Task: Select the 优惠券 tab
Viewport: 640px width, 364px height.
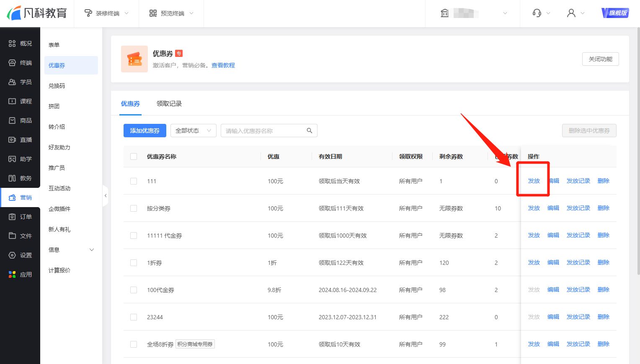Action: click(x=130, y=104)
